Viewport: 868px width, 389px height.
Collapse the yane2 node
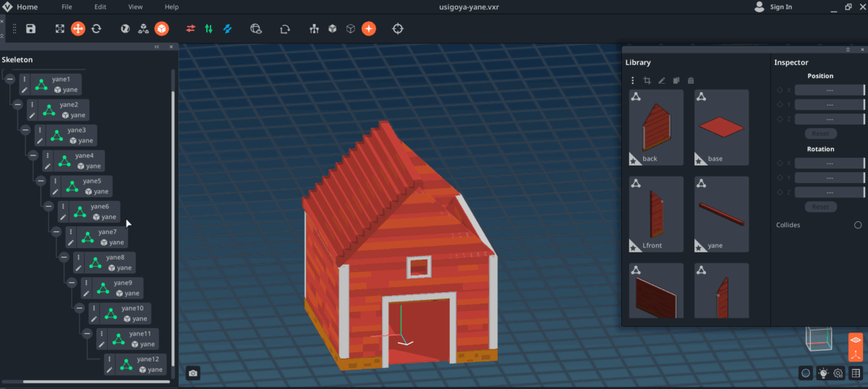(x=17, y=104)
